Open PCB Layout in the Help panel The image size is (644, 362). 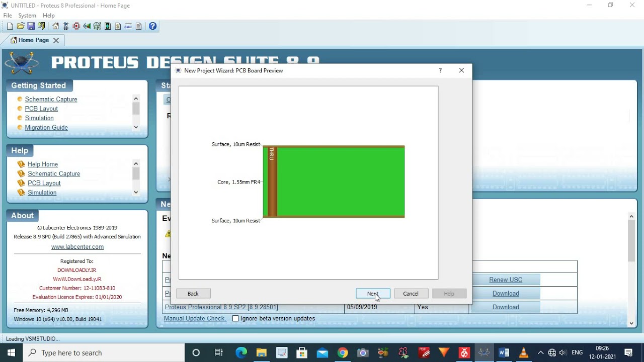tap(44, 184)
